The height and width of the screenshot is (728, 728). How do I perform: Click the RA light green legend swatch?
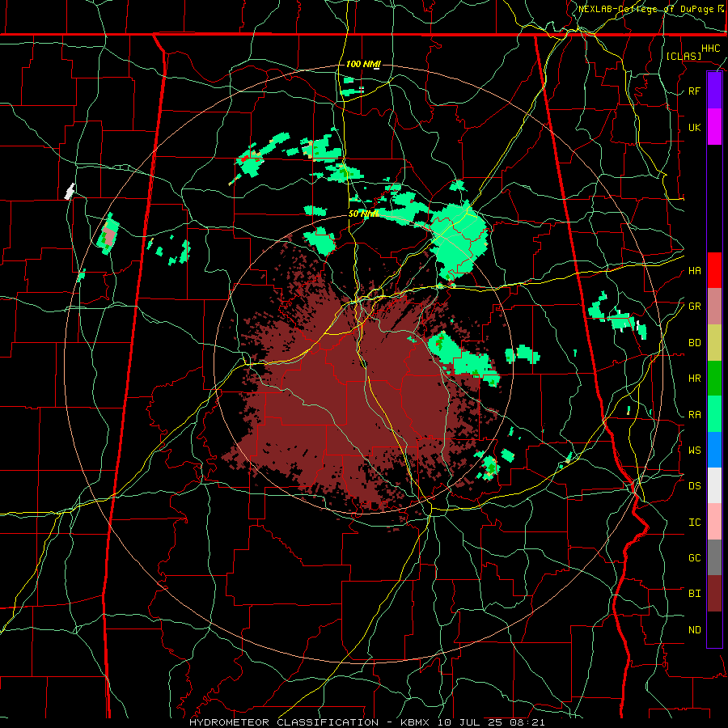[x=714, y=414]
